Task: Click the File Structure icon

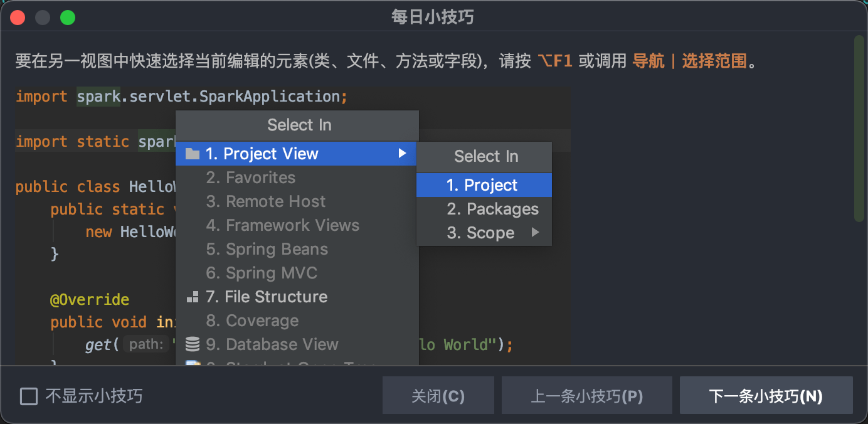Action: 193,297
